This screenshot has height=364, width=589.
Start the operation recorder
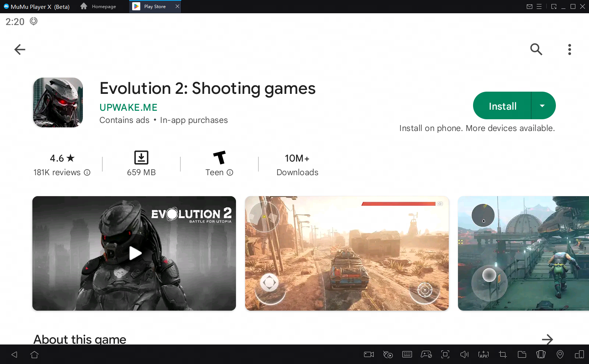pos(388,354)
